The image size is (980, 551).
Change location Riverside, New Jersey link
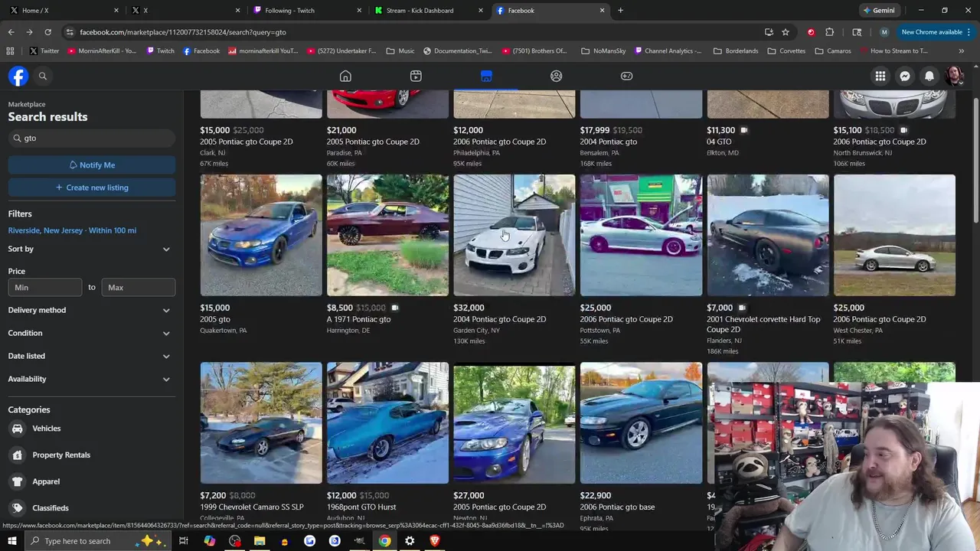point(72,230)
